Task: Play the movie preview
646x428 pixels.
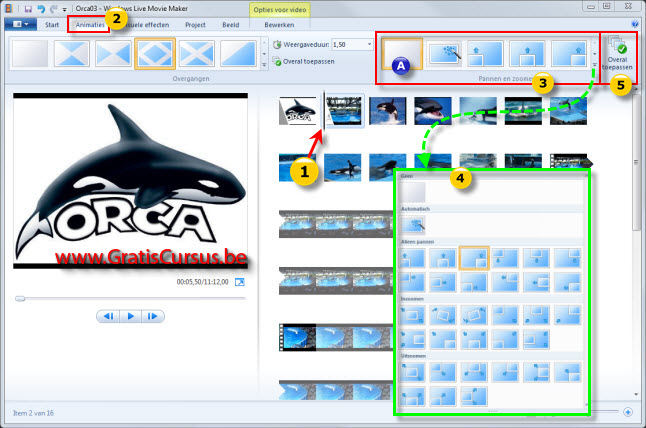Action: [x=131, y=316]
